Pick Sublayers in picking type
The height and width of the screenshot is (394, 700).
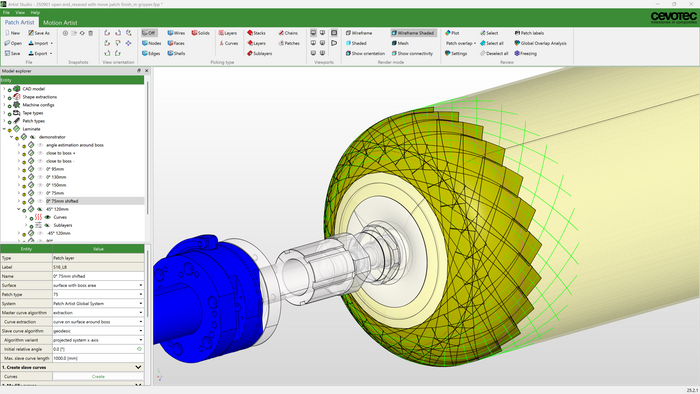(x=259, y=54)
